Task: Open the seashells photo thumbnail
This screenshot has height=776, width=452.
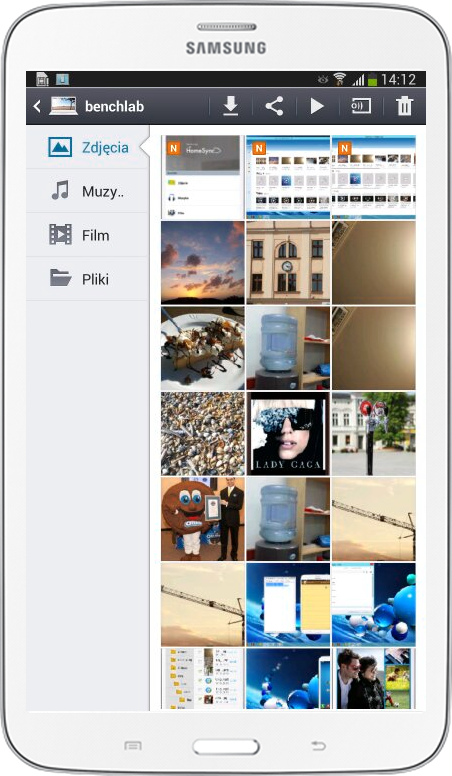Action: click(x=202, y=434)
